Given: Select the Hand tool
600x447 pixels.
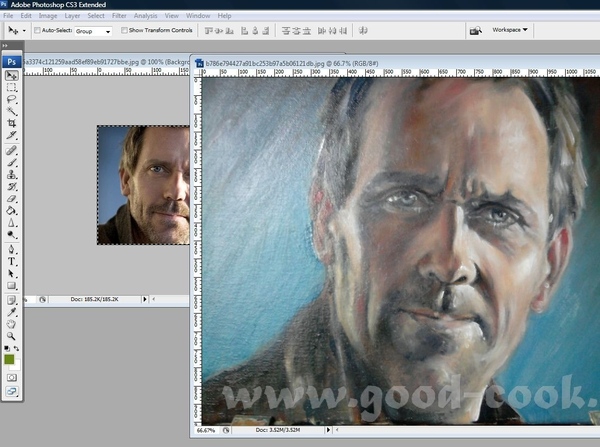Looking at the screenshot, I should pos(11,324).
